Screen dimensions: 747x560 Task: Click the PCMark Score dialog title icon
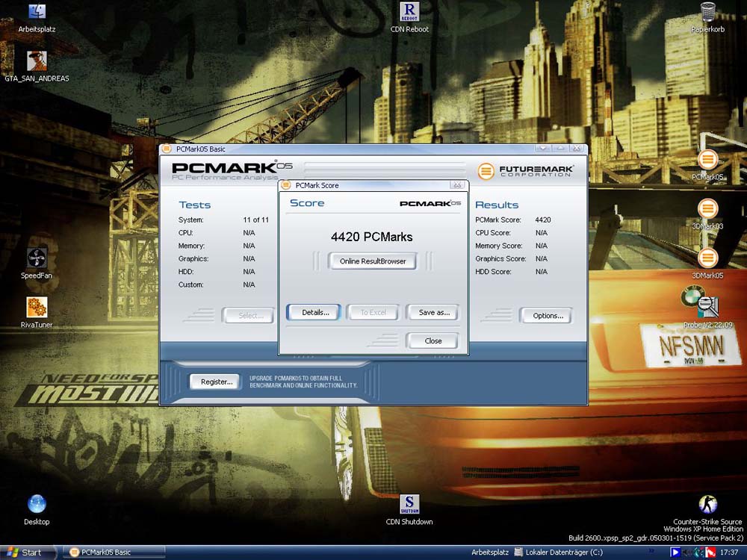tap(286, 185)
